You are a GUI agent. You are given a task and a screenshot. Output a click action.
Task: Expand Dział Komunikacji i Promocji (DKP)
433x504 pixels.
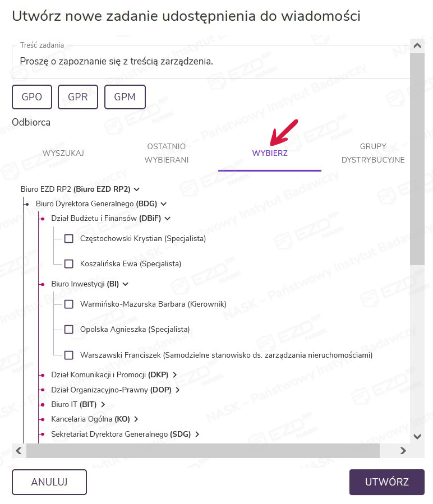point(175,374)
